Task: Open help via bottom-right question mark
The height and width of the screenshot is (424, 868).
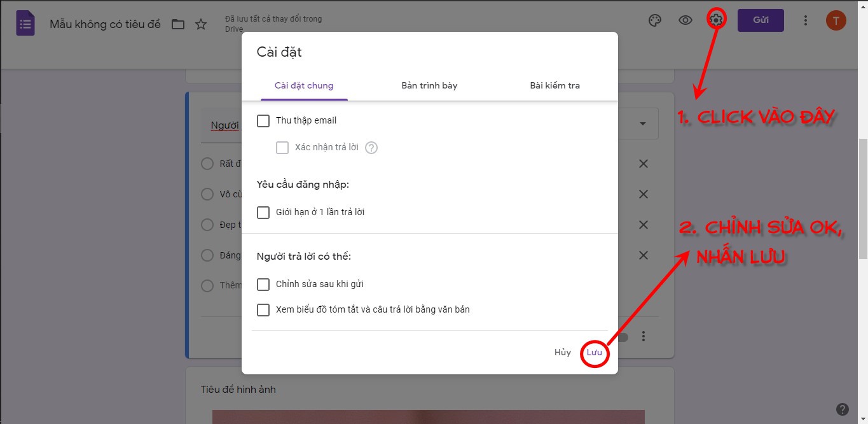Action: [844, 409]
